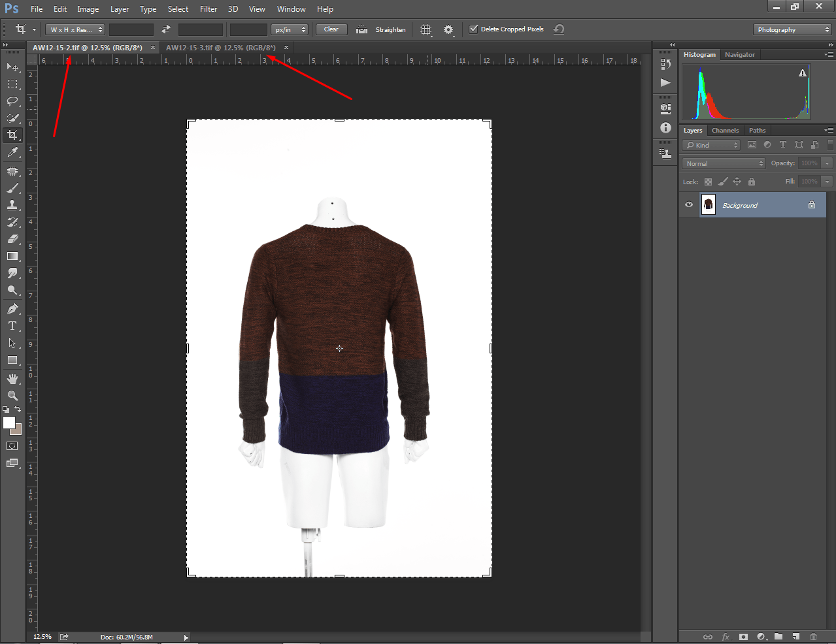The height and width of the screenshot is (644, 836).
Task: Toggle smart object layer filter
Action: tap(814, 145)
